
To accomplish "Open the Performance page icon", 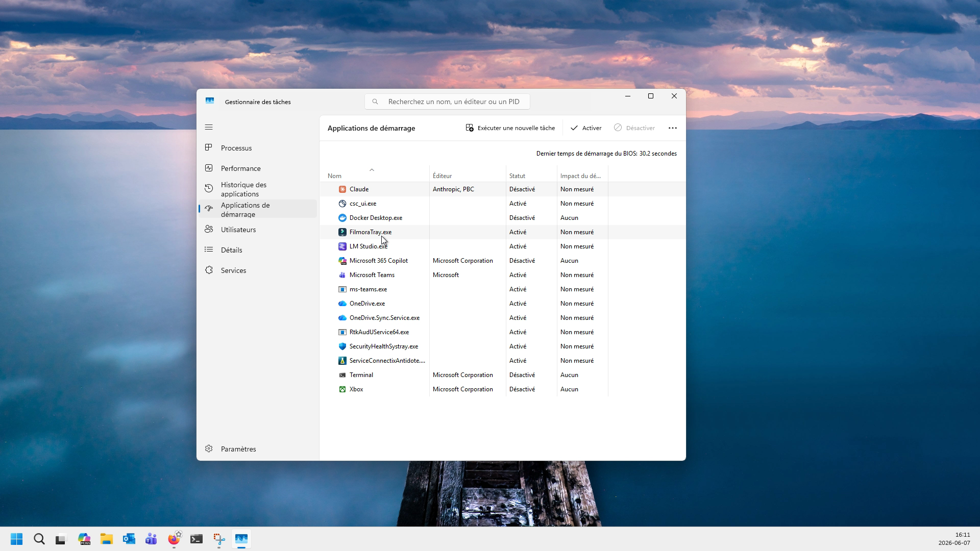I will (209, 168).
